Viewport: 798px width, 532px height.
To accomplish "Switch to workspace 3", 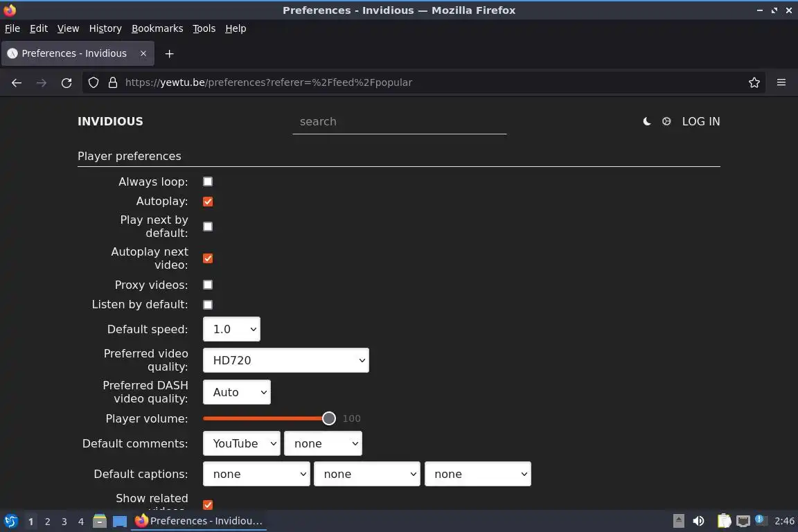I will (x=64, y=522).
